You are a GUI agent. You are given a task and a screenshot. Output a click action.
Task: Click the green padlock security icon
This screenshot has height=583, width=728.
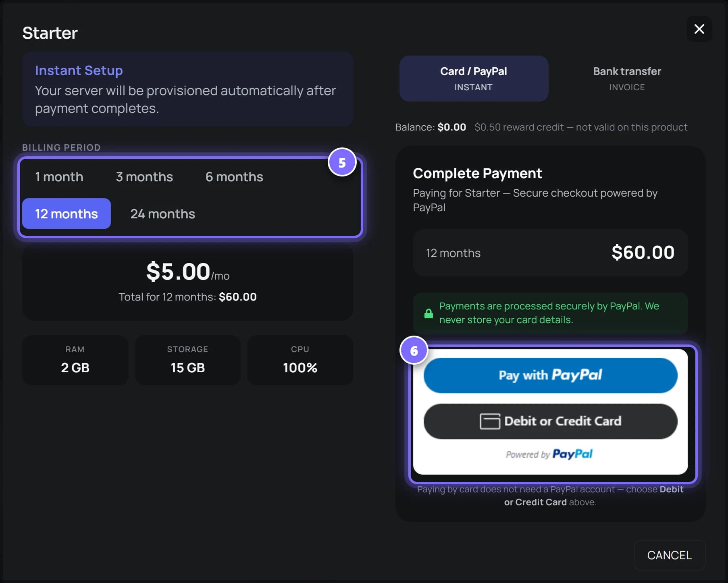click(x=428, y=313)
